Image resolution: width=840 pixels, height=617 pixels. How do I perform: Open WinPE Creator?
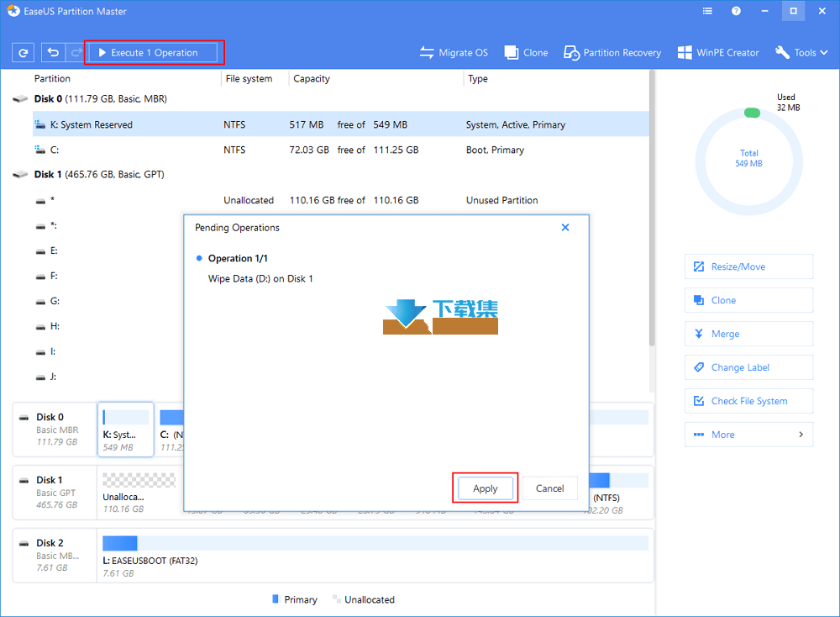(718, 53)
